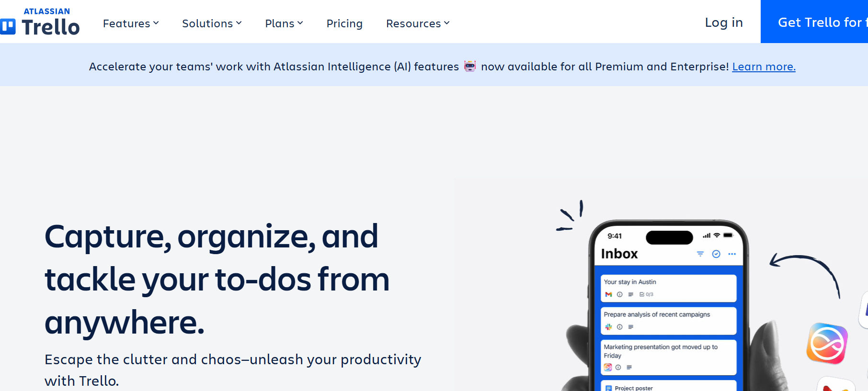The image size is (868, 391).
Task: Click the Slack icon on campaigns card
Action: [608, 327]
